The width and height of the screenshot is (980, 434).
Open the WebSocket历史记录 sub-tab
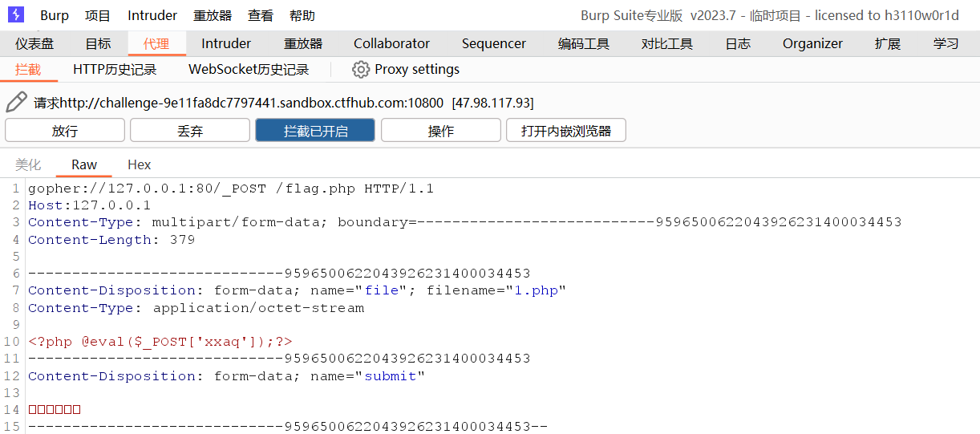(249, 70)
